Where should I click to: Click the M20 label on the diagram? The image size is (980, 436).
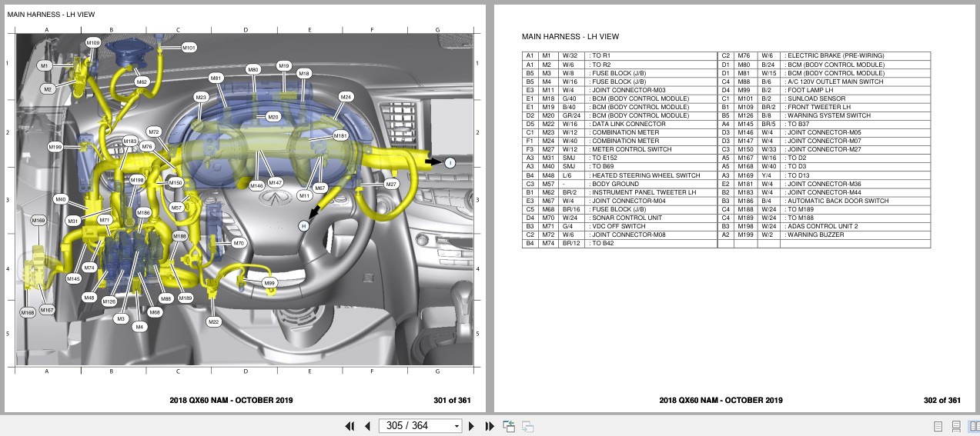point(273,117)
